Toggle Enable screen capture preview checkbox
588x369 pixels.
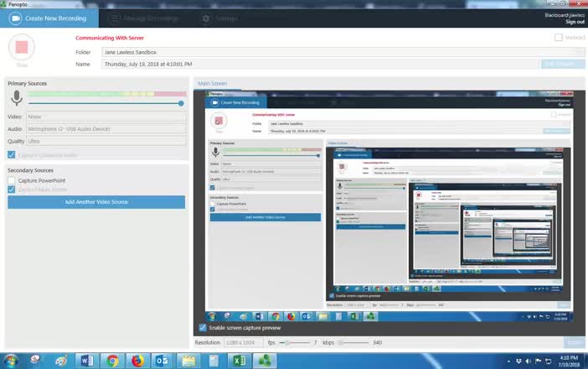(x=203, y=327)
